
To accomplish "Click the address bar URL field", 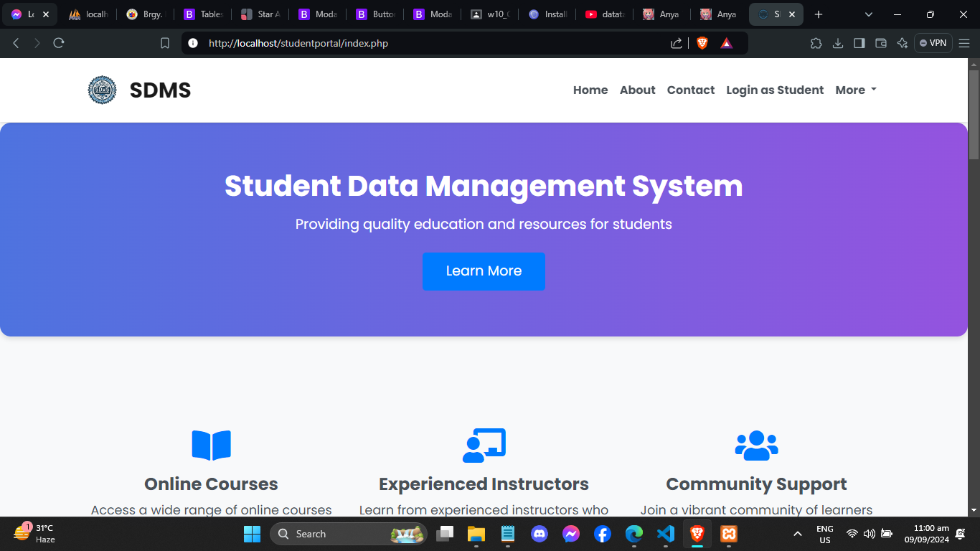I will [430, 43].
